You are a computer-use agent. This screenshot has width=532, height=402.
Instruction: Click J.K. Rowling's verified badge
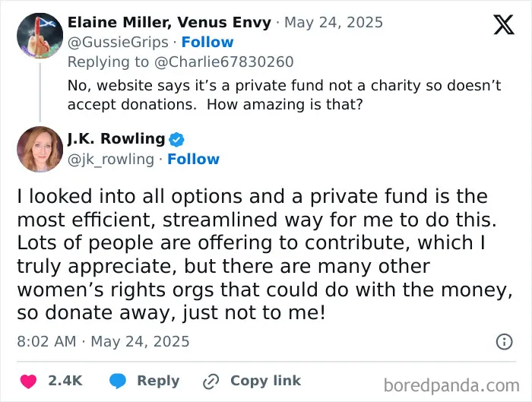176,139
